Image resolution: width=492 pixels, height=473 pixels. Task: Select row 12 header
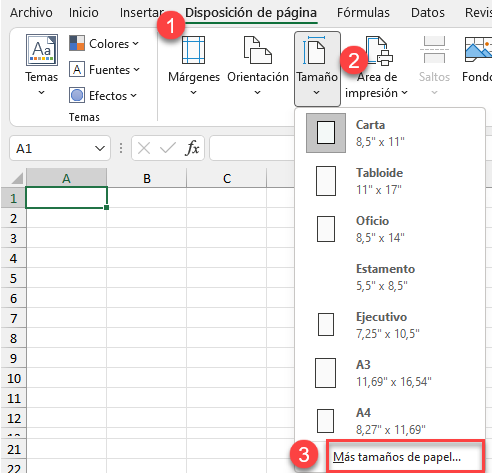(x=13, y=418)
